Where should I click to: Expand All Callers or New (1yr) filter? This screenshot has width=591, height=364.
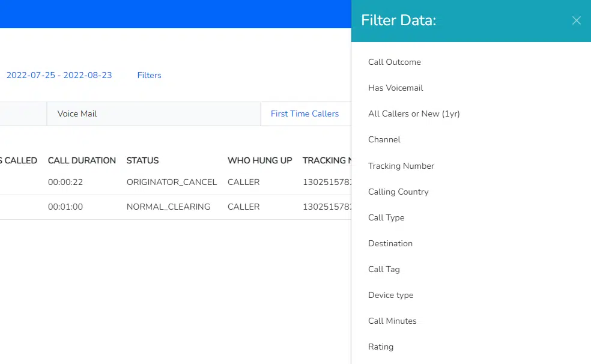(414, 114)
